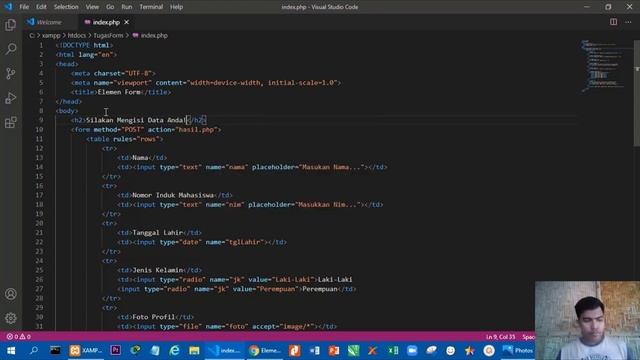Open the Extensions view
Screen dimensions: 640x360
(x=11, y=122)
